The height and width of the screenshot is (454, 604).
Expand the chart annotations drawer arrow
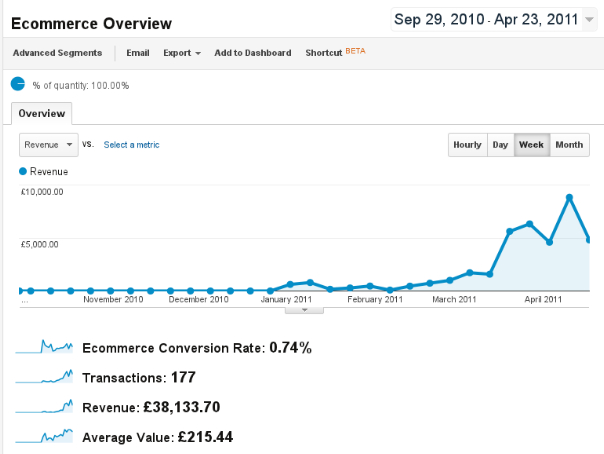304,310
